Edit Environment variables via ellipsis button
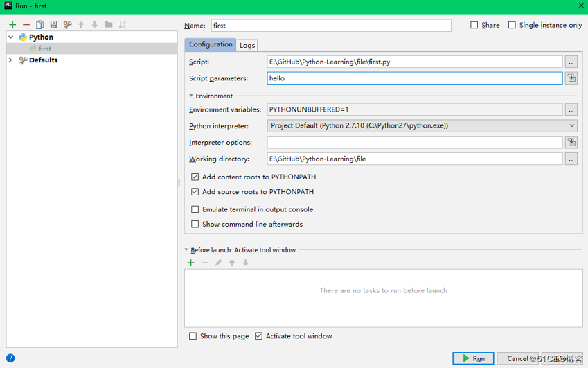This screenshot has height=368, width=588. (x=571, y=109)
